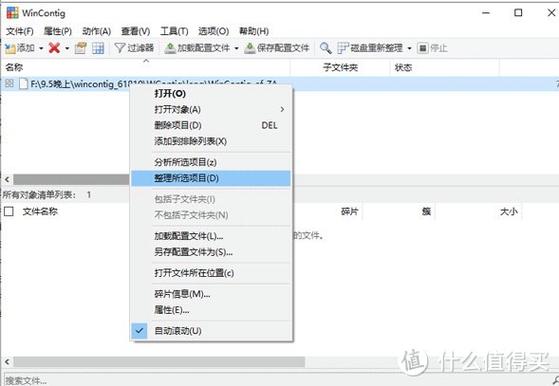Click the magnifier analyze icon
Image resolution: width=559 pixels, height=386 pixels.
point(325,48)
